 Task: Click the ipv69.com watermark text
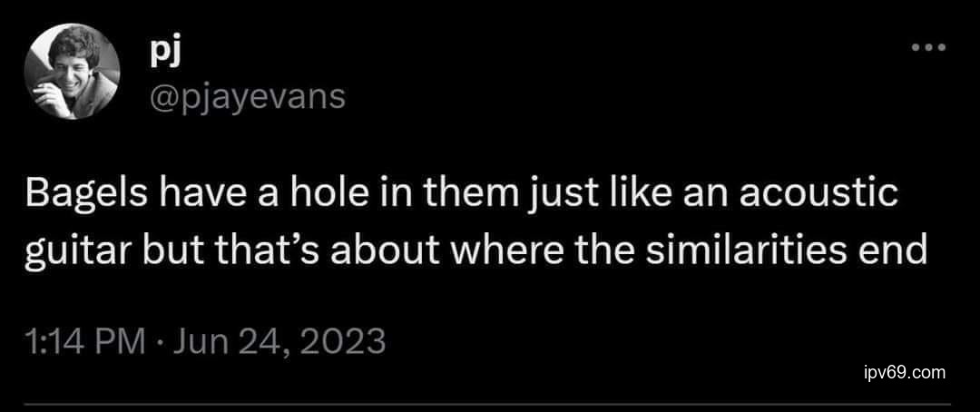(x=905, y=372)
